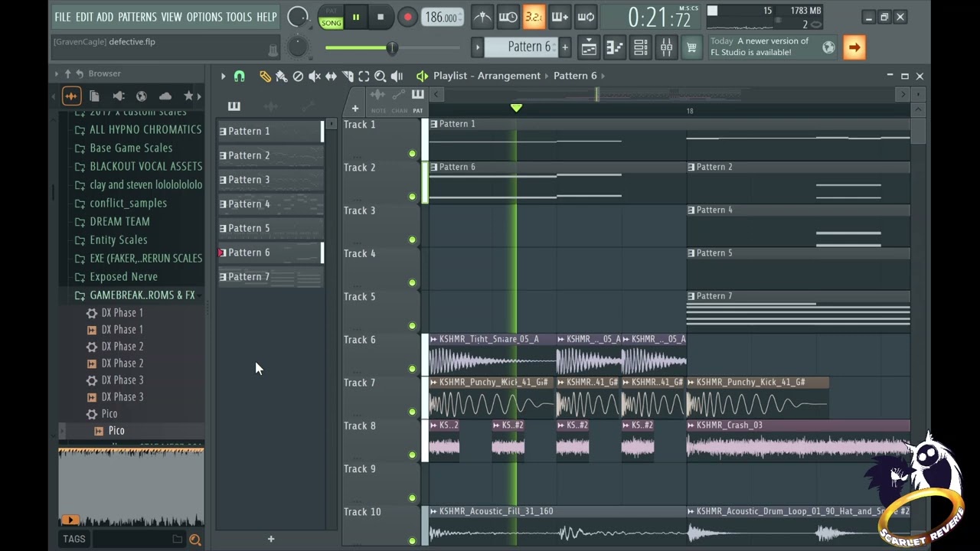Toggle the countdown before recording icon

(534, 17)
